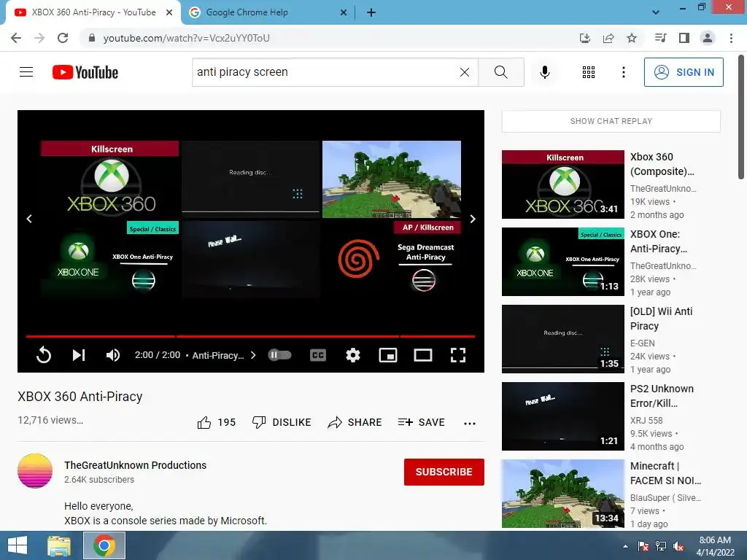
Task: Click the Chrome taskbar icon
Action: click(104, 545)
